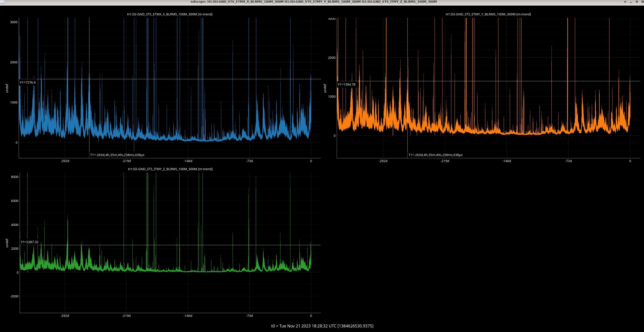Click -73d tick on green plot's x-axis
The width and height of the screenshot is (644, 332).
click(249, 316)
